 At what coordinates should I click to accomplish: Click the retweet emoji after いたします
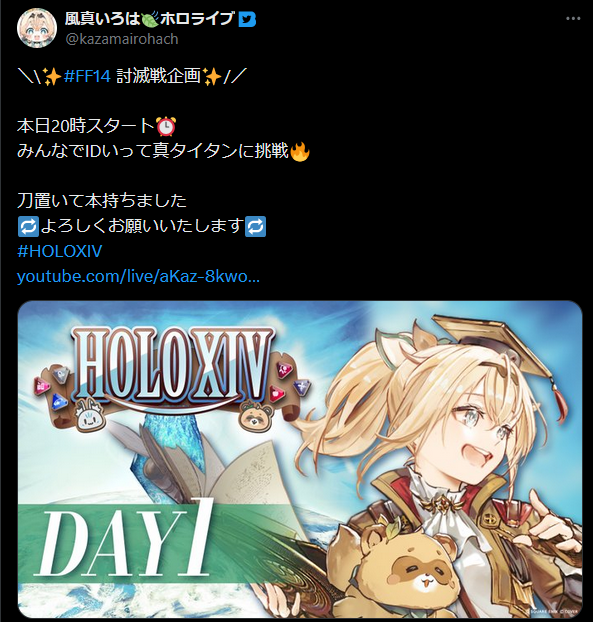[256, 227]
